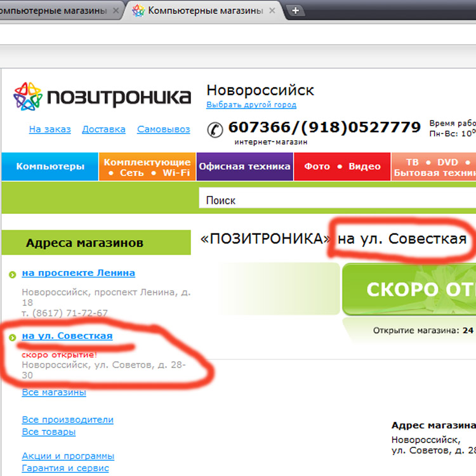Click the Адреса магазинов header

coord(96,242)
